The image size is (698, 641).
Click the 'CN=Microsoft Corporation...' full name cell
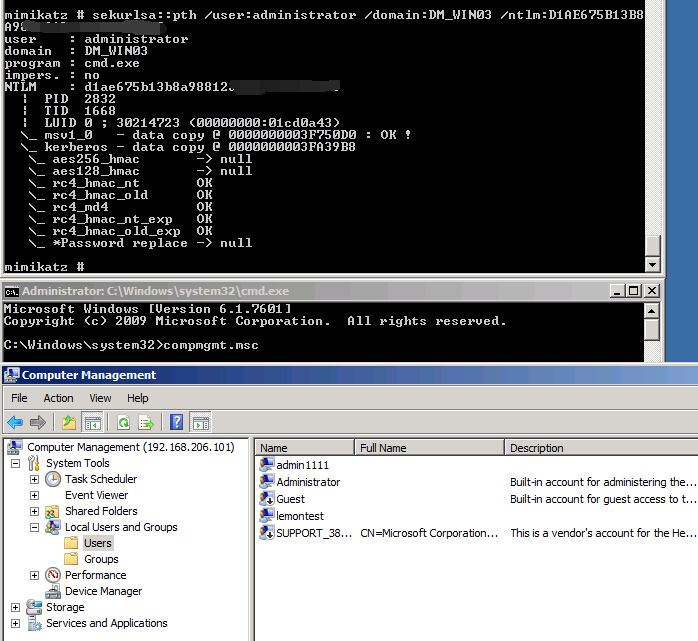(429, 533)
